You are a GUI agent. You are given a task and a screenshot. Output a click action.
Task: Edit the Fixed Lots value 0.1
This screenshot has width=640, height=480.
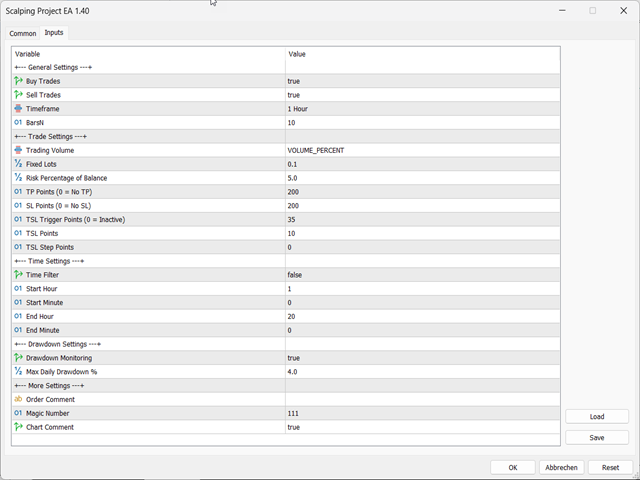point(422,164)
